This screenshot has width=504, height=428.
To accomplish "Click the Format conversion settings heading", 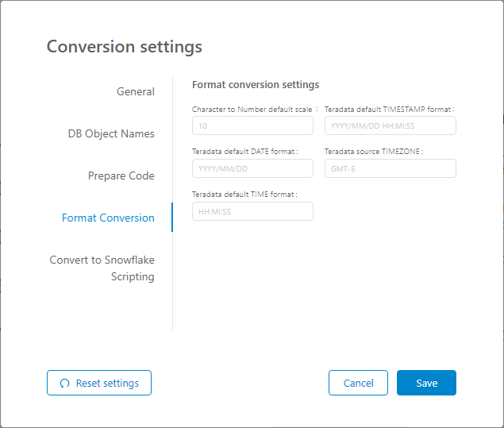I will point(256,84).
